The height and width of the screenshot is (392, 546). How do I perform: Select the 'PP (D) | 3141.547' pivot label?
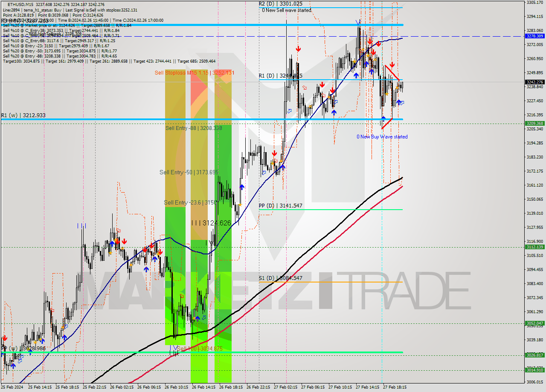281,206
